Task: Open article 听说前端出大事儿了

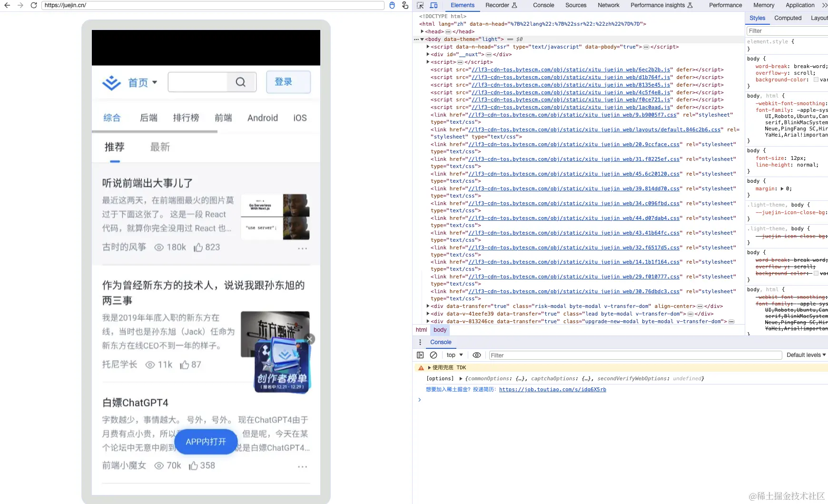Action: pyautogui.click(x=148, y=183)
